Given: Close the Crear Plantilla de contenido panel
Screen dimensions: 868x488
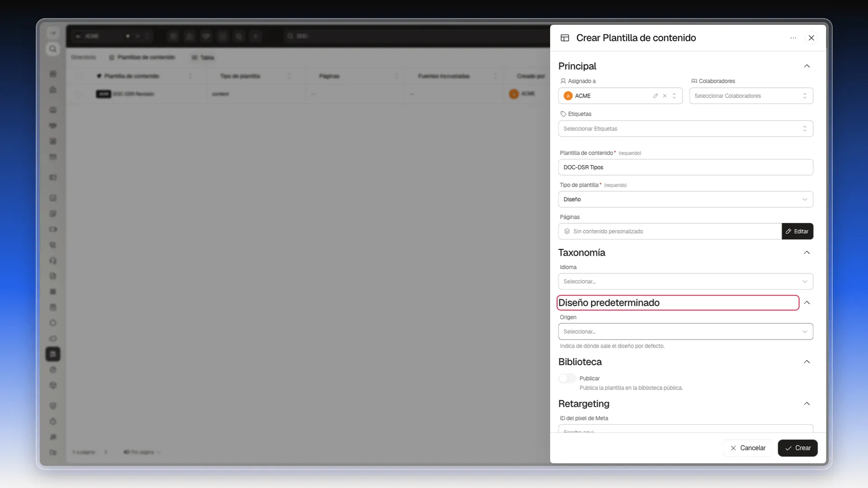Looking at the screenshot, I should pyautogui.click(x=811, y=38).
